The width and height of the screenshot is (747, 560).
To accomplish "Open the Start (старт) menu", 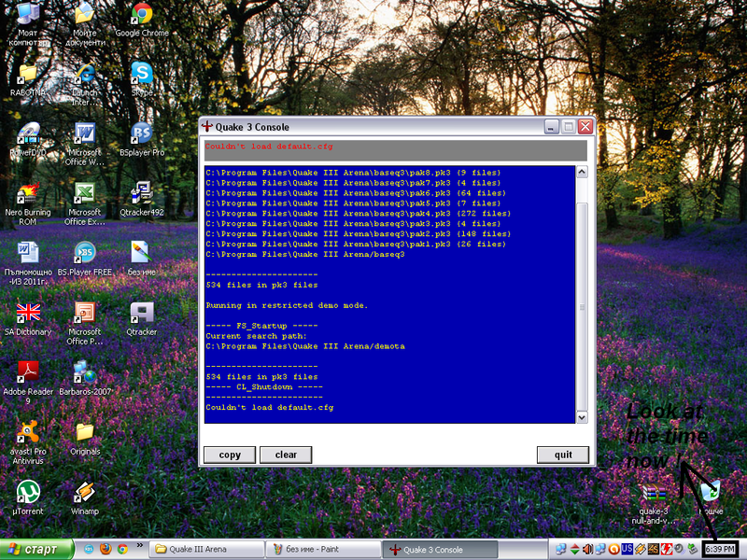I will (36, 550).
